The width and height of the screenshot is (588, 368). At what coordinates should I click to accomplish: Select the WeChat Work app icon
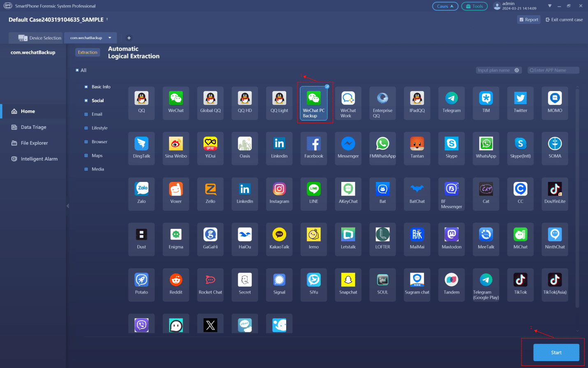348,103
